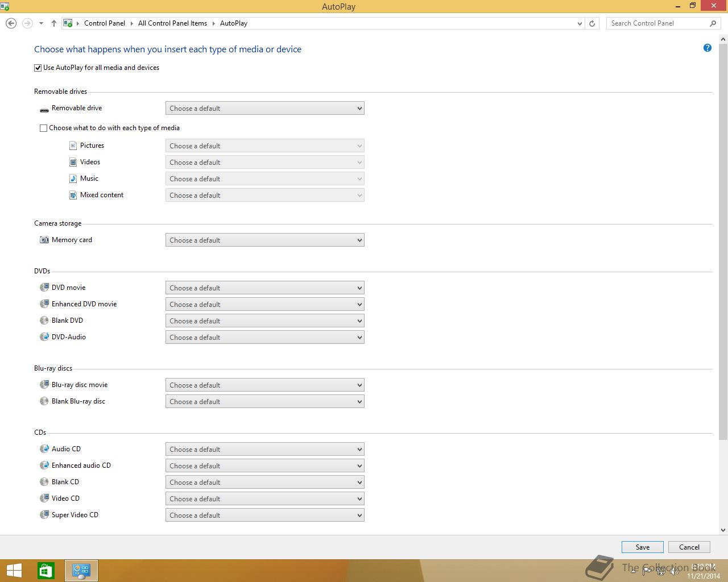Refresh the AutoPlay page
Image resolution: width=728 pixels, height=582 pixels.
[592, 23]
